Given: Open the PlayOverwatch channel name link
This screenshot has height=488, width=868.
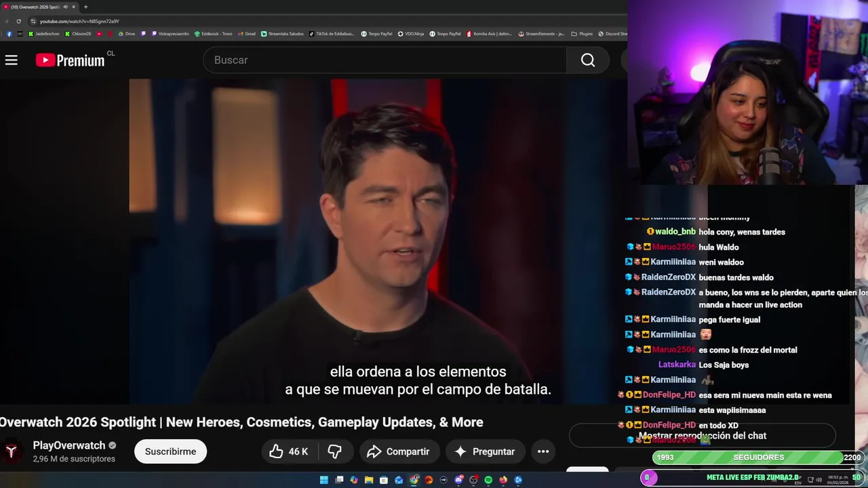Looking at the screenshot, I should click(69, 445).
